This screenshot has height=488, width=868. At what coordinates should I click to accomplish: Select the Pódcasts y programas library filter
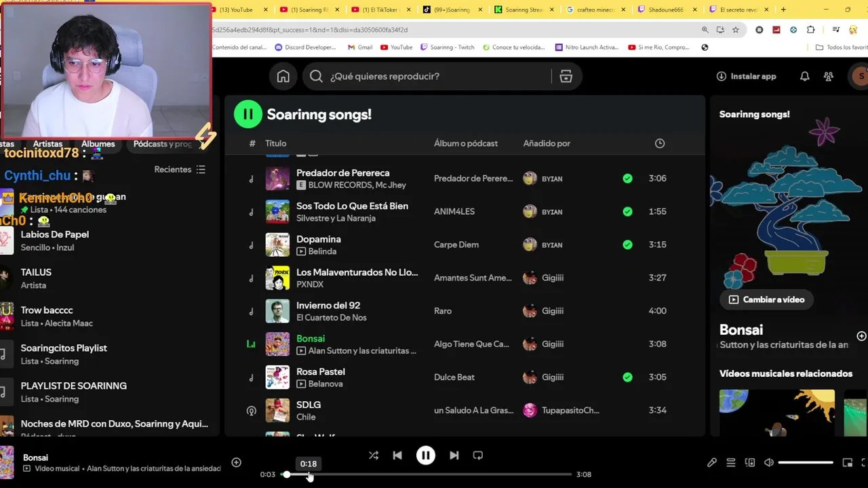(163, 144)
